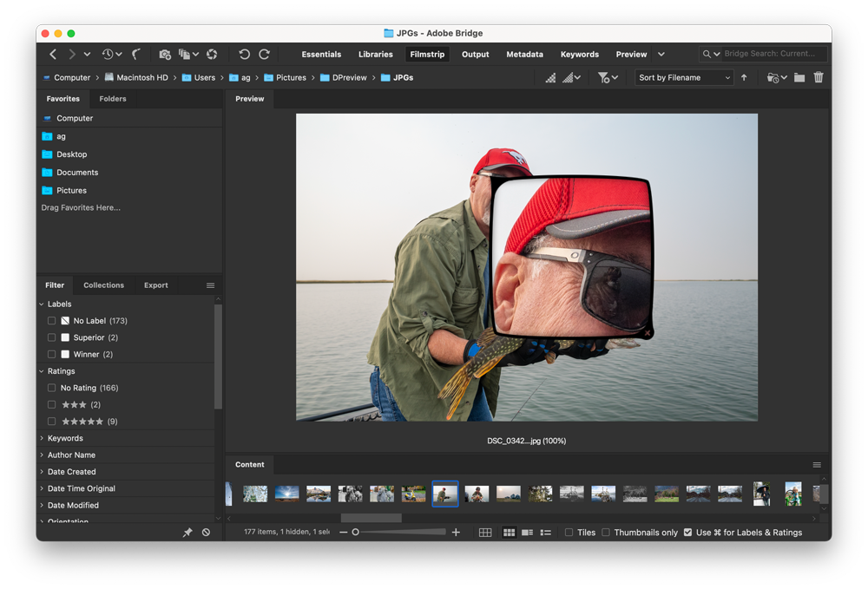868x589 pixels.
Task: Navigate to DPreview in breadcrumb path
Action: (x=343, y=78)
